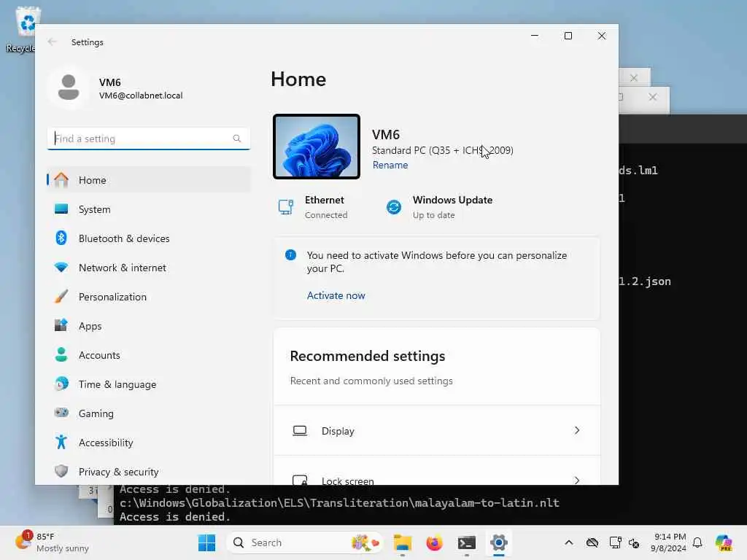Click the Settings gear on the taskbar
This screenshot has height=560, width=747.
pyautogui.click(x=498, y=542)
